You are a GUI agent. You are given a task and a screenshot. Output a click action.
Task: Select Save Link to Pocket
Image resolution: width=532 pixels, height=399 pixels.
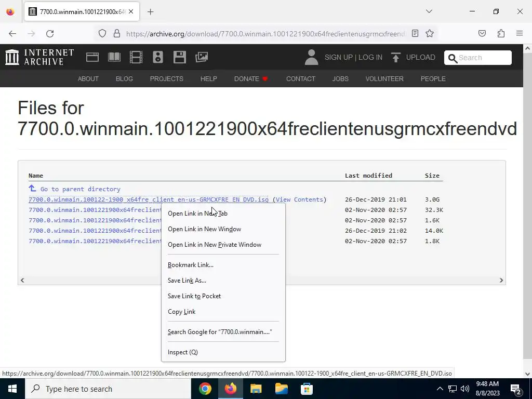point(223,296)
